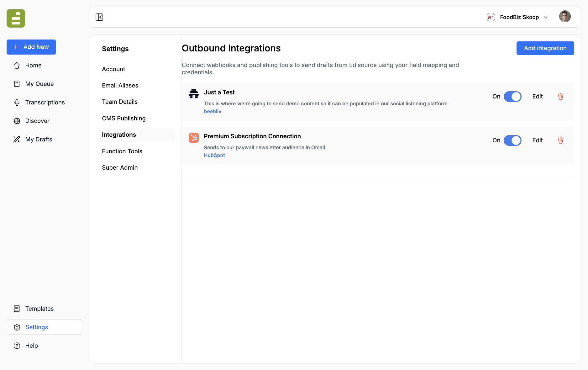Click the Add integration button
Image resolution: width=588 pixels, height=370 pixels.
(x=545, y=48)
